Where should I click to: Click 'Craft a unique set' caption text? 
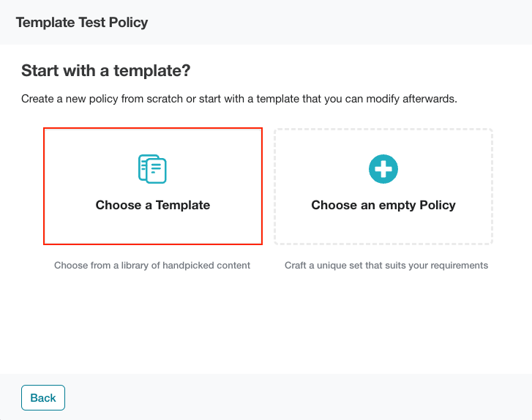point(386,266)
